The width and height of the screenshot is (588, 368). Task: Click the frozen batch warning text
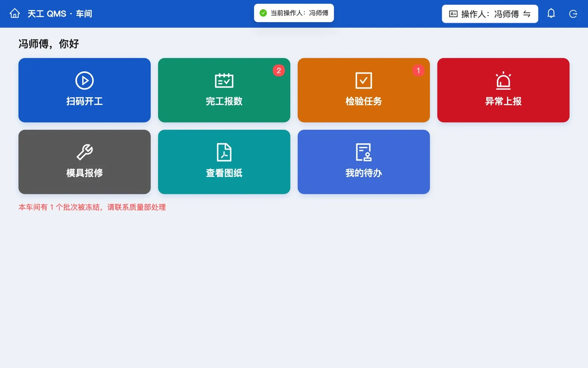coord(92,207)
